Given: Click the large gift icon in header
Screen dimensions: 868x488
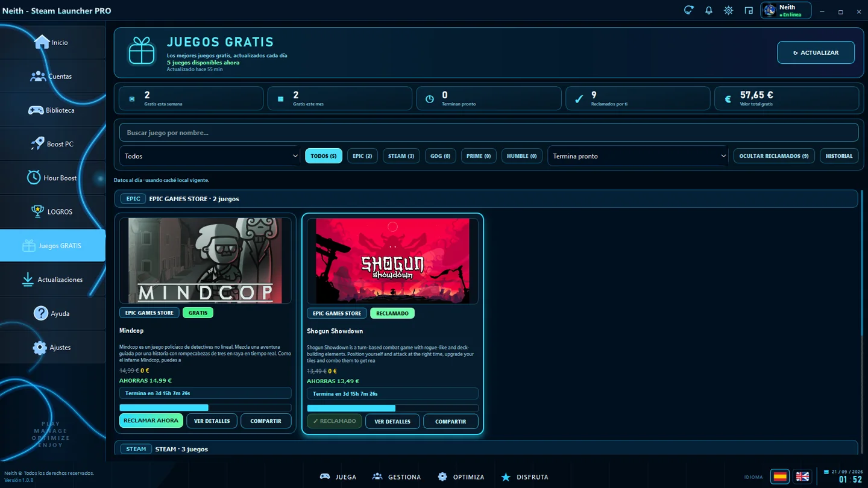Looking at the screenshot, I should 142,51.
